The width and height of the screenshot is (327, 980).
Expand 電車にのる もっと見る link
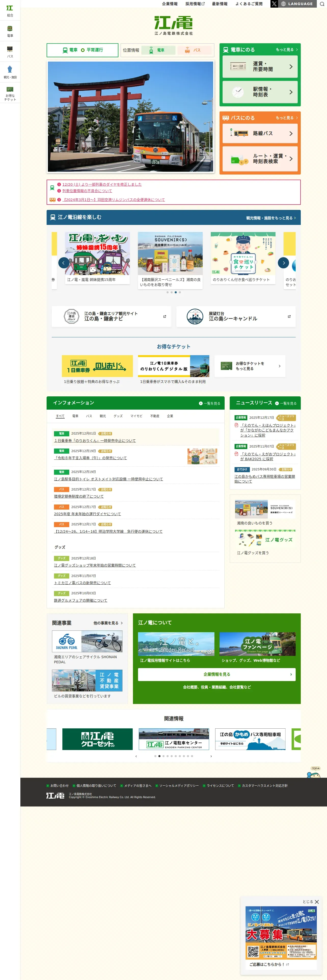(287, 50)
